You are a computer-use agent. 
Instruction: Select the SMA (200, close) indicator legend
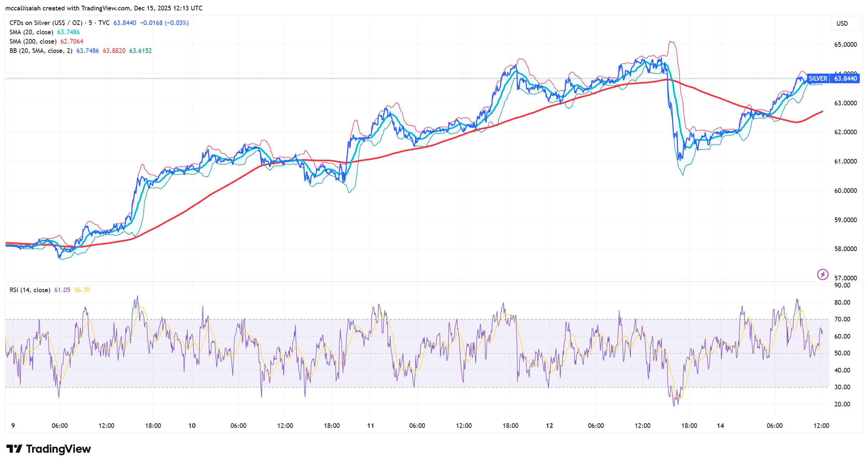pos(33,41)
